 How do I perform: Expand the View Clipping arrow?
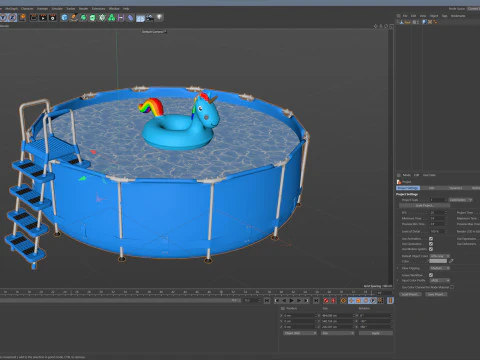pyautogui.click(x=398, y=268)
